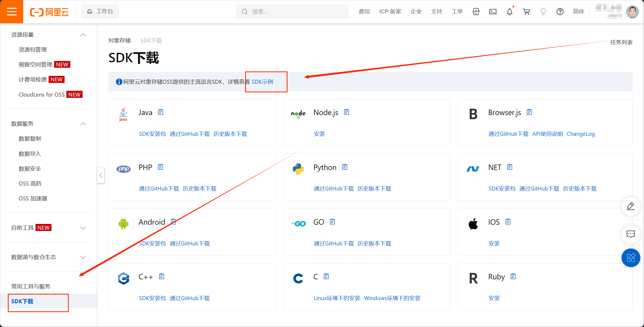The height and width of the screenshot is (327, 644).
Task: Select 资源包管理 in sidebar
Action: [33, 49]
